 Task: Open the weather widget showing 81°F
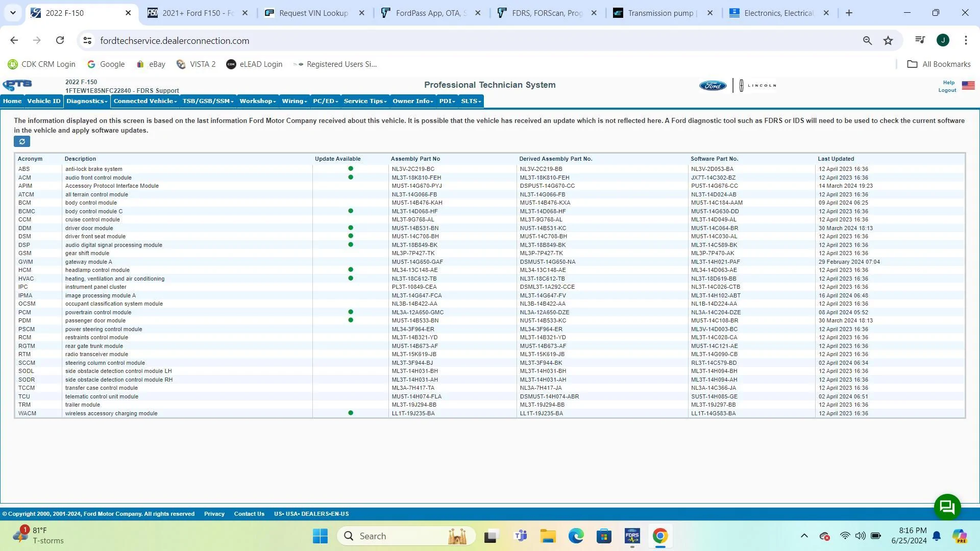(39, 536)
